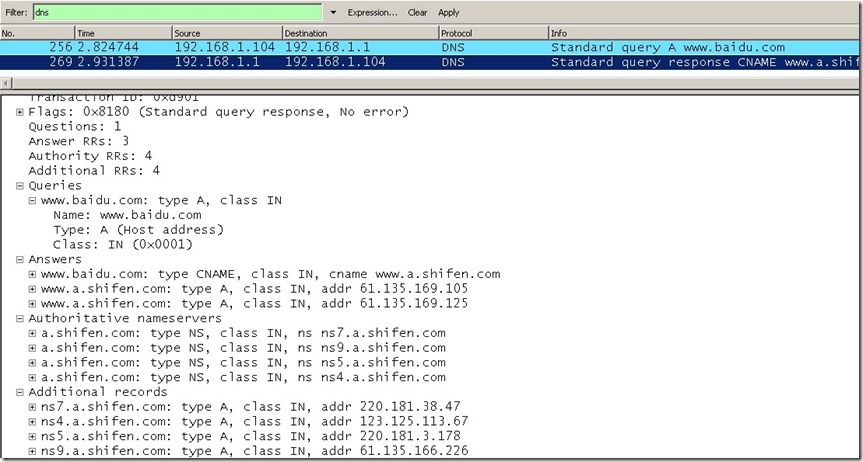
Task: Click time value 2.931387
Action: [x=108, y=62]
